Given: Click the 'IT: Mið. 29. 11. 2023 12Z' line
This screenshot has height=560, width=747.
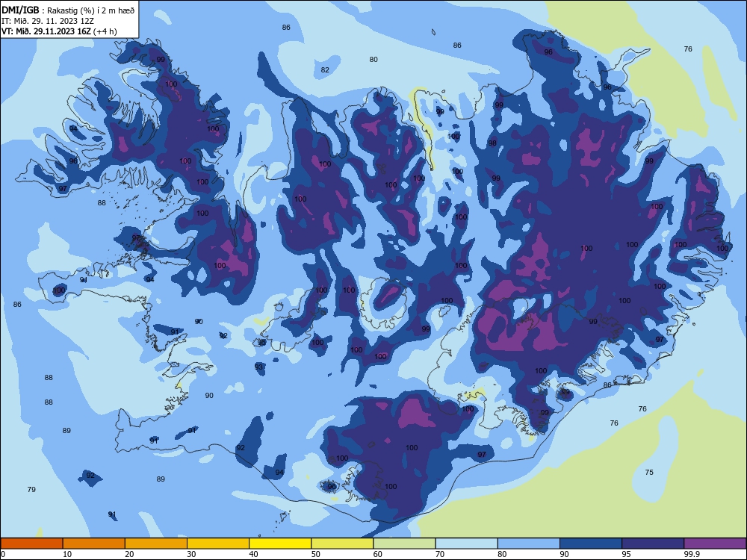Looking at the screenshot, I should pyautogui.click(x=48, y=21).
